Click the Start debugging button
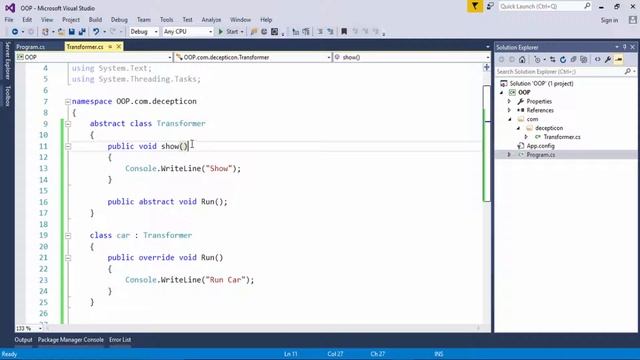 231,31
